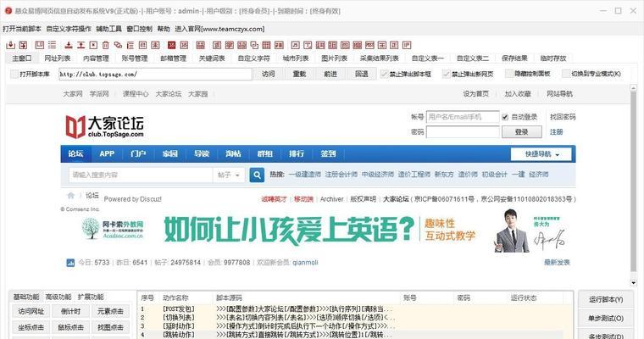Viewport: 644px width, 339px height.
Task: Click the first icon in the toolbar row
Action: (x=8, y=43)
